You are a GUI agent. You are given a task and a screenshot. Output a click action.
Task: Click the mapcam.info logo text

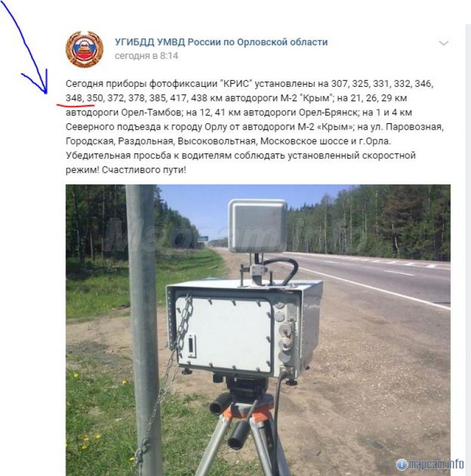[x=436, y=464]
